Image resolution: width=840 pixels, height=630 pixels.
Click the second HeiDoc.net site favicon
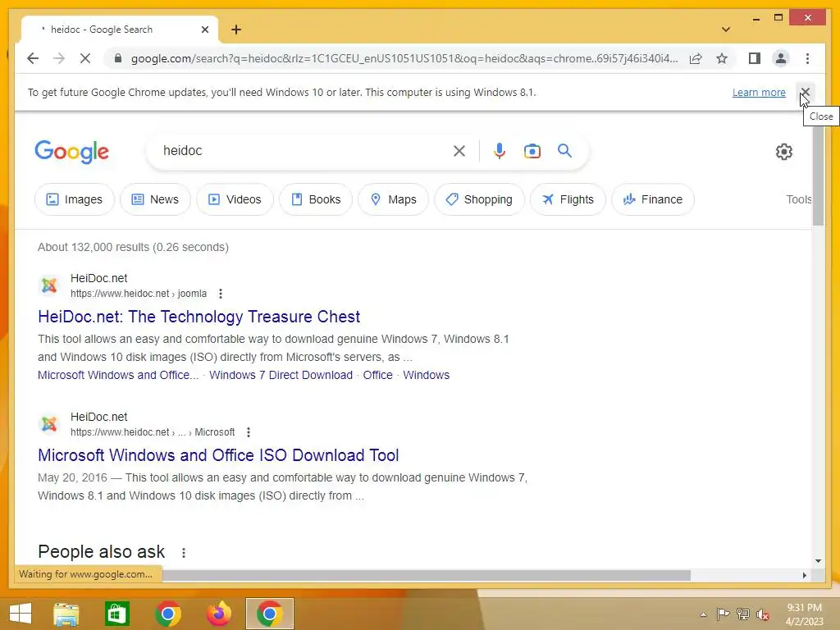pos(49,424)
